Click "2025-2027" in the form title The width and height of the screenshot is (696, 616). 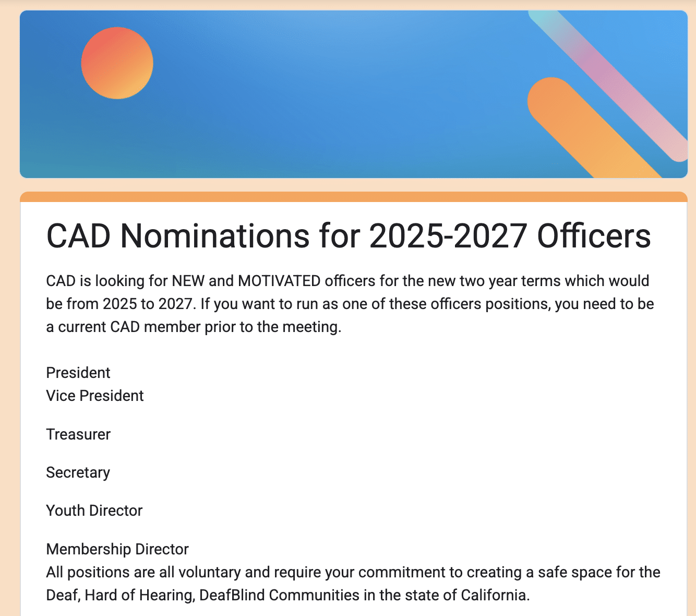[448, 236]
